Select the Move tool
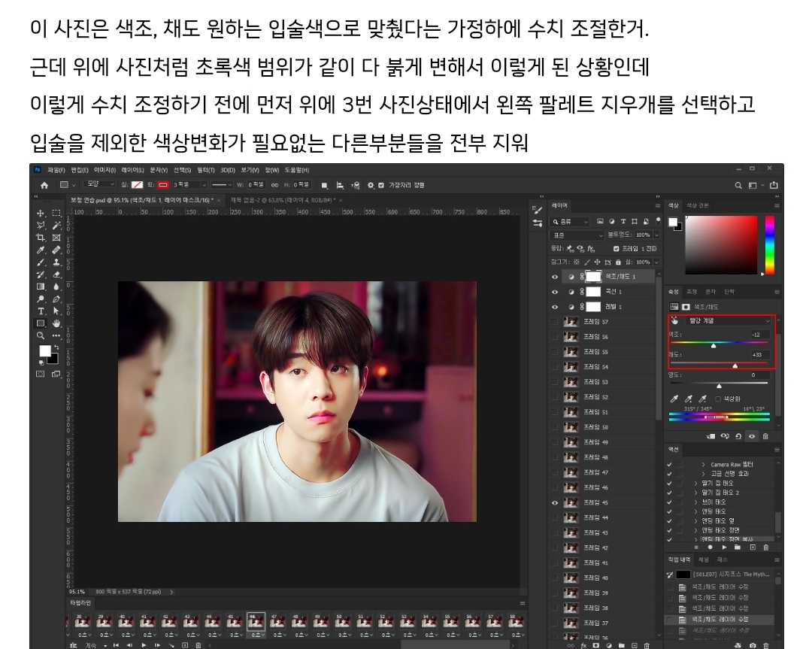Screen dimensions: 812x649 (41, 214)
